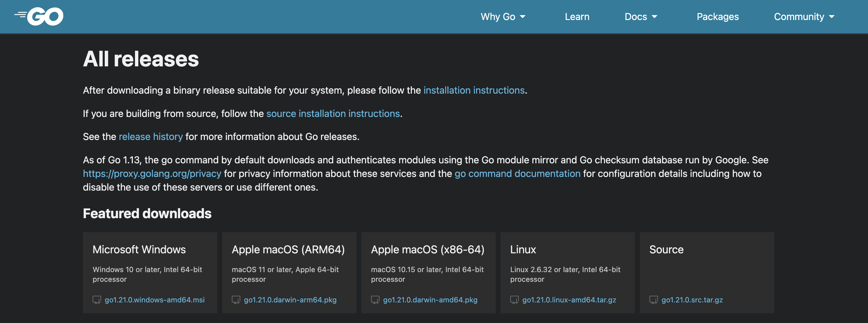The image size is (868, 323).
Task: Expand the Why Go dropdown arrow
Action: (x=523, y=17)
